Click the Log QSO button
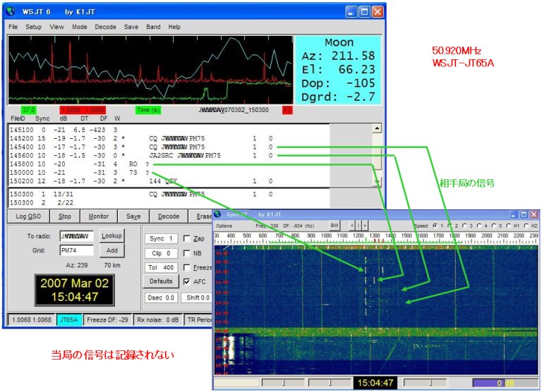This screenshot has width=542, height=392. click(x=28, y=216)
